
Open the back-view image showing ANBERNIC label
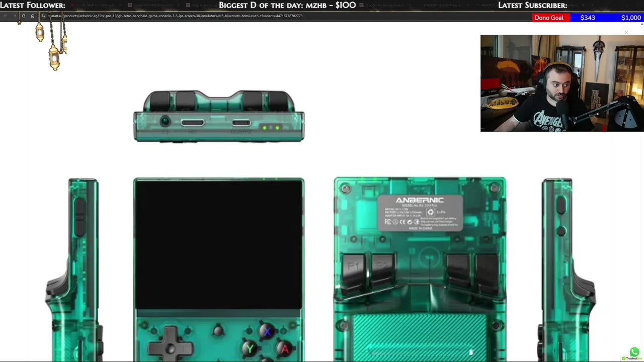[420, 269]
